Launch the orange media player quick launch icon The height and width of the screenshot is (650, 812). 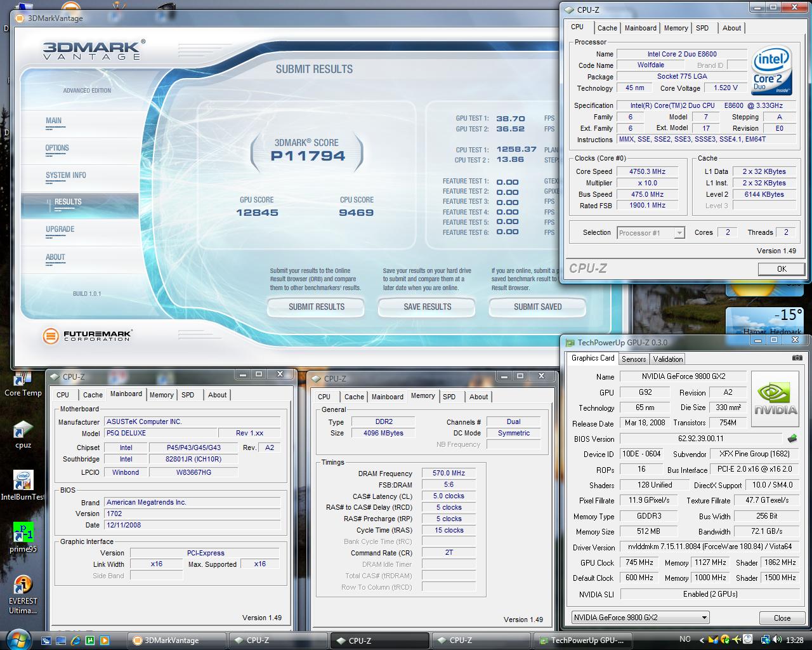click(x=105, y=640)
